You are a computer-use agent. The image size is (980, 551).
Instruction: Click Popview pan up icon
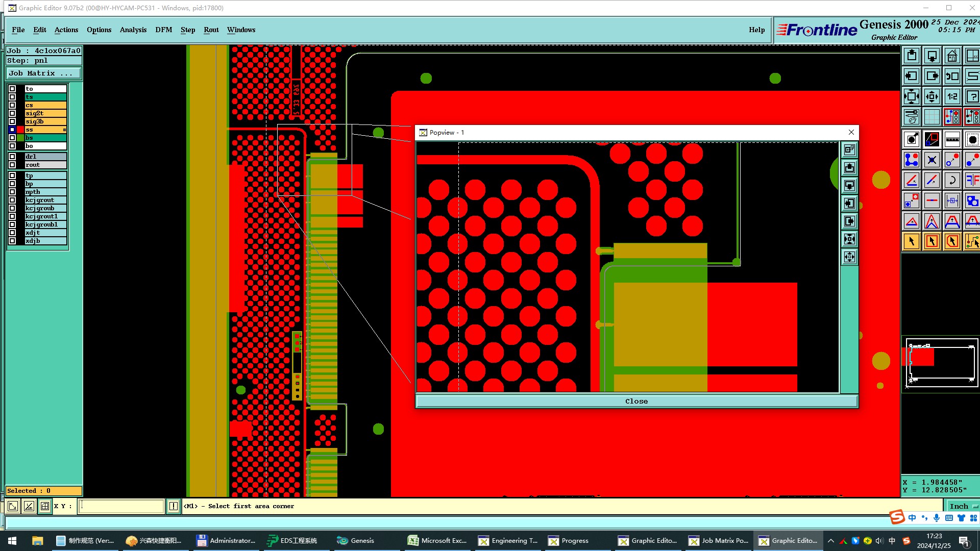coord(849,167)
